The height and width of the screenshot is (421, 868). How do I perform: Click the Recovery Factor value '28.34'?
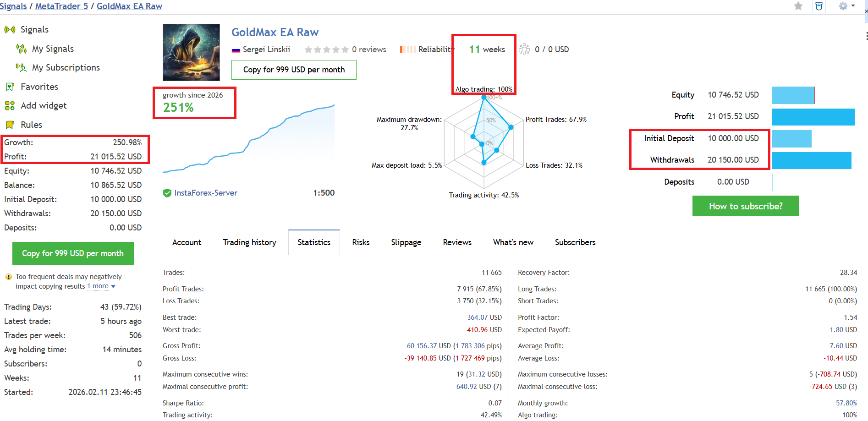coord(848,273)
